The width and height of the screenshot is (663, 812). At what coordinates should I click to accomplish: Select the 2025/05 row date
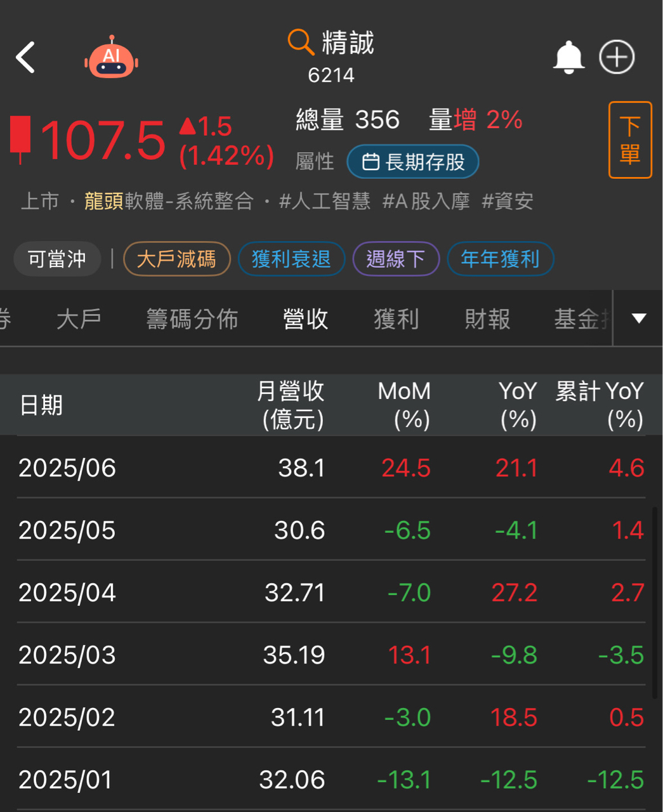(x=67, y=530)
